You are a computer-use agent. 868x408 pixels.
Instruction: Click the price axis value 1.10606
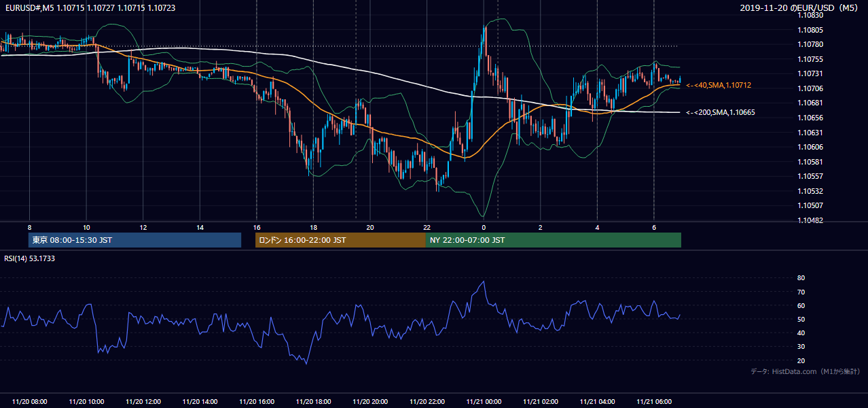click(810, 147)
